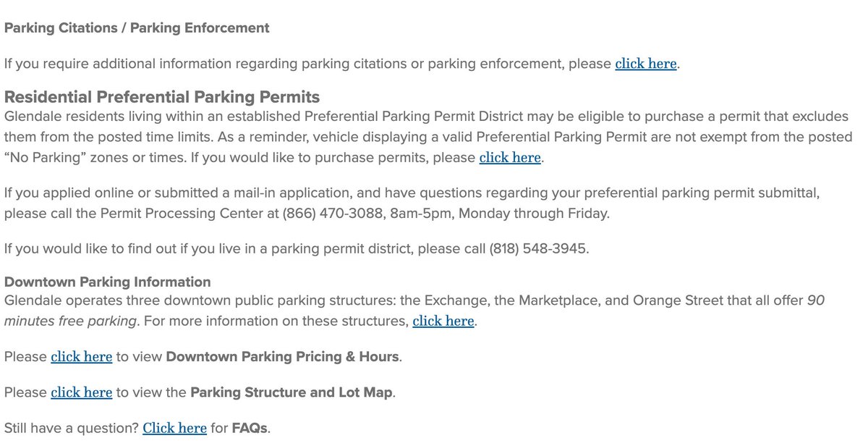The image size is (868, 446).
Task: Follow the purchase permits 'click here' link
Action: pyautogui.click(x=510, y=157)
